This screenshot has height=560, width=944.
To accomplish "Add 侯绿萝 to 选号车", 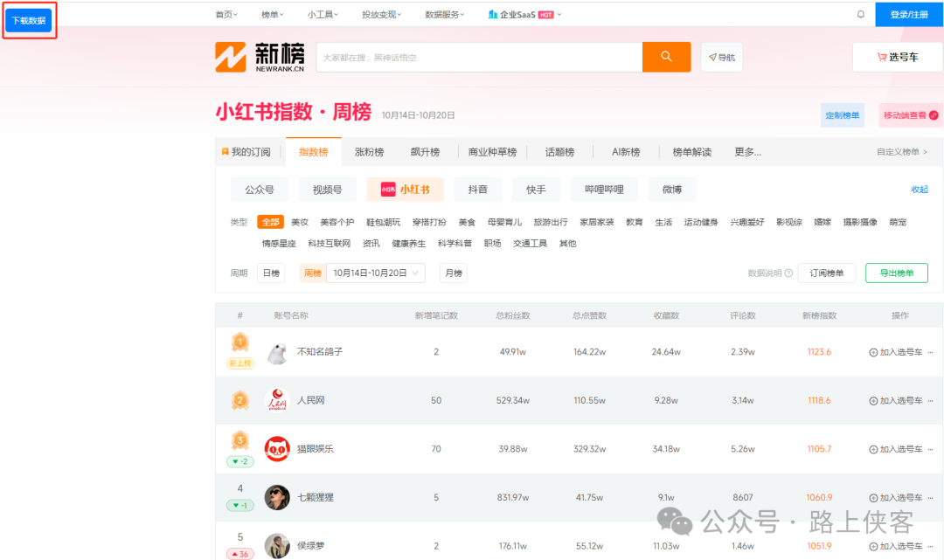I will (x=896, y=546).
